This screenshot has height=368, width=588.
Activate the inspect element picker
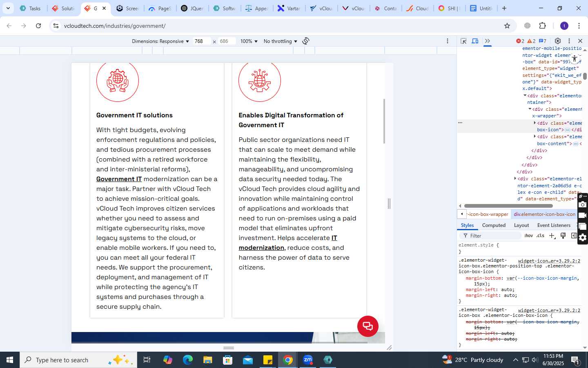[463, 41]
